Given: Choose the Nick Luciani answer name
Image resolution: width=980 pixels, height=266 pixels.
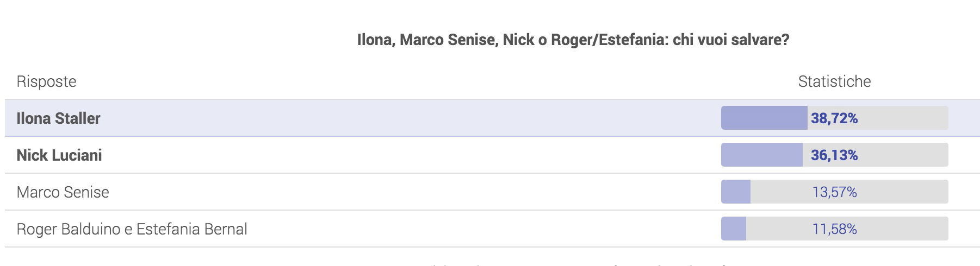Looking at the screenshot, I should point(59,155).
